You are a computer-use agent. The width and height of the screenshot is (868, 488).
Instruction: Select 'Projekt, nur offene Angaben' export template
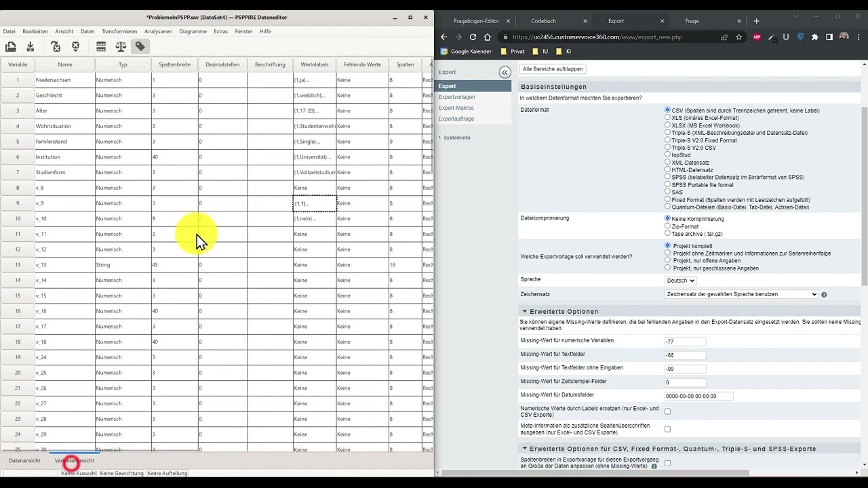[668, 260]
